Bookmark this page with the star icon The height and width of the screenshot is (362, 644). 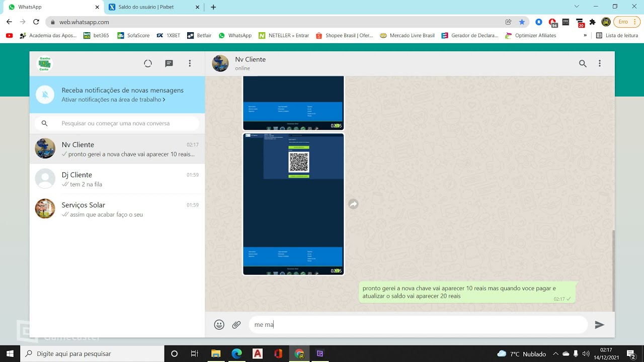(x=522, y=22)
